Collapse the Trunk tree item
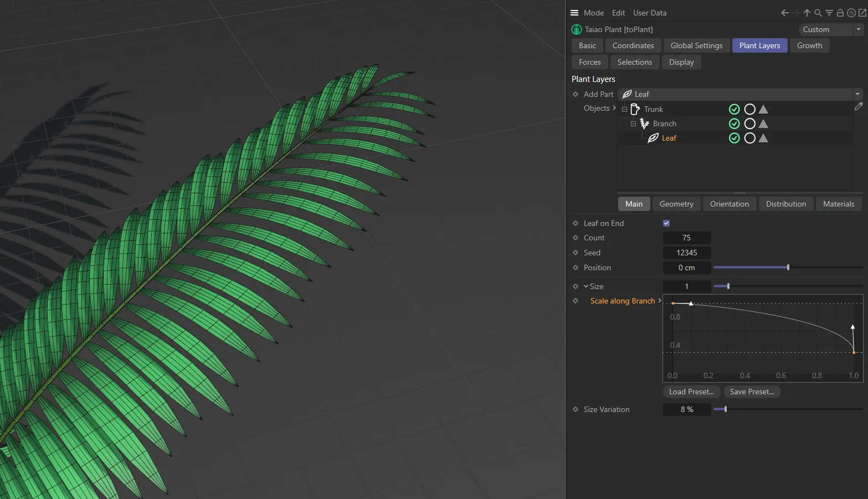Image resolution: width=868 pixels, height=499 pixels. click(x=624, y=109)
